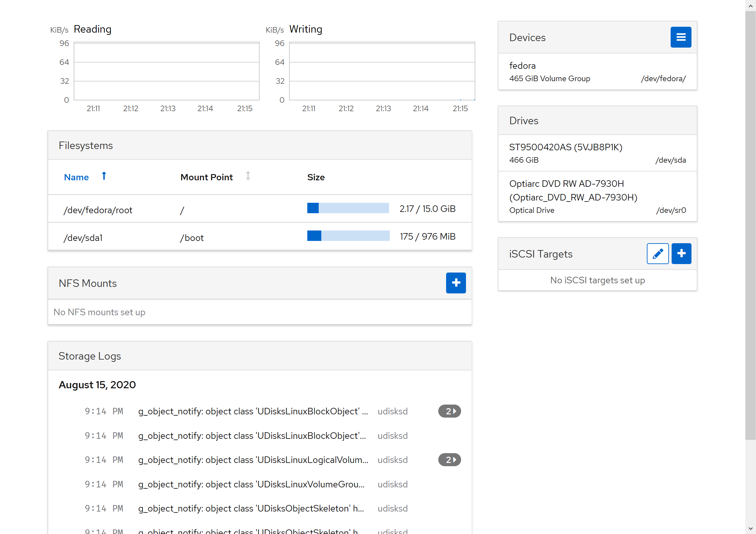Open the /dev/fedora/root filesystem row
Screen dimensions: 756x534
pos(98,210)
